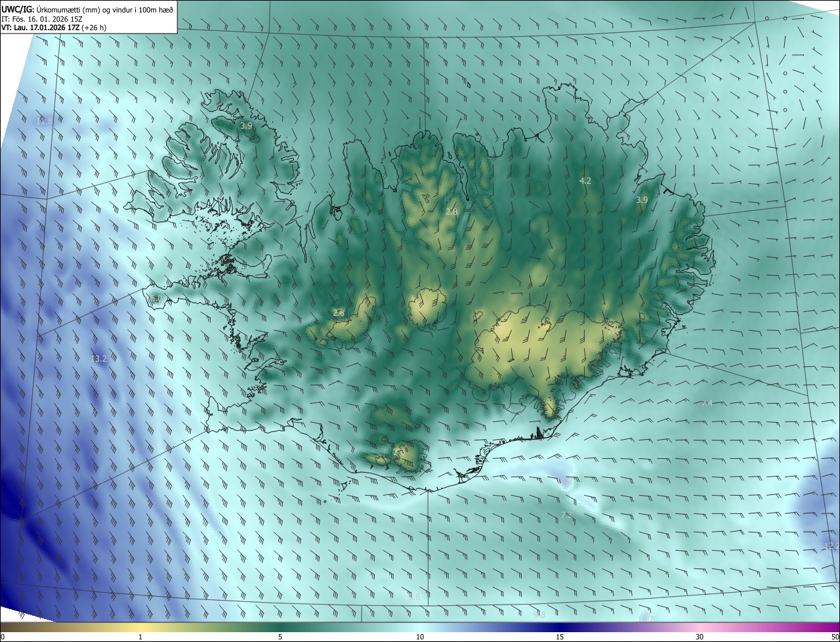Click the 'IT: Fös. 16. 01. 2026 15Z' line

(42, 18)
